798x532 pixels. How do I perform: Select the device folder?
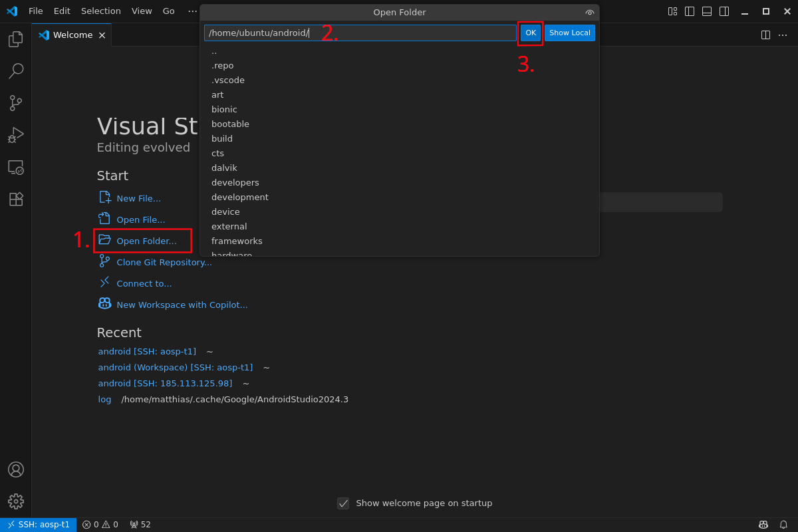point(400,212)
